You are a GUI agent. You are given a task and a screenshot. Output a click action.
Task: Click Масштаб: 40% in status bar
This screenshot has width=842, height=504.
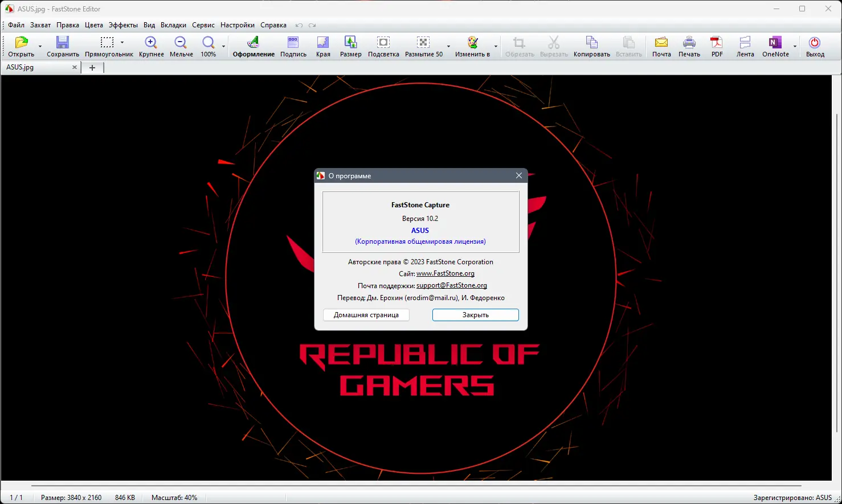pyautogui.click(x=174, y=498)
